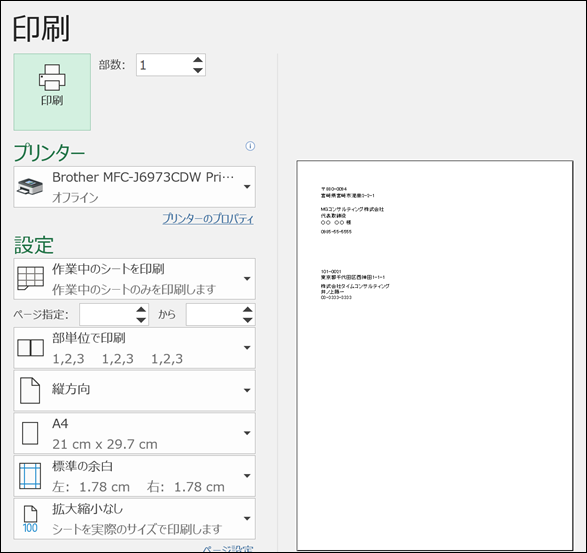Click the worksheet grid icon for 作業中のシートを印刷

30,278
